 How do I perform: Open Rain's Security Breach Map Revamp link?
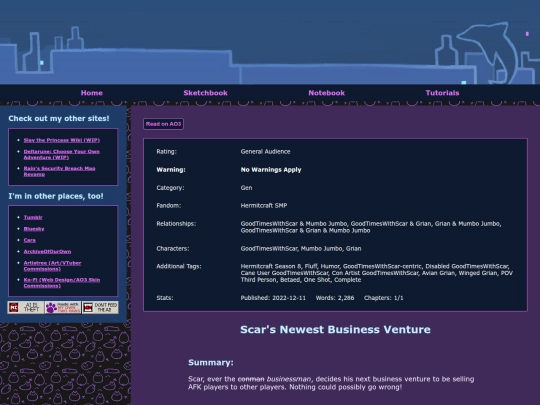click(59, 171)
